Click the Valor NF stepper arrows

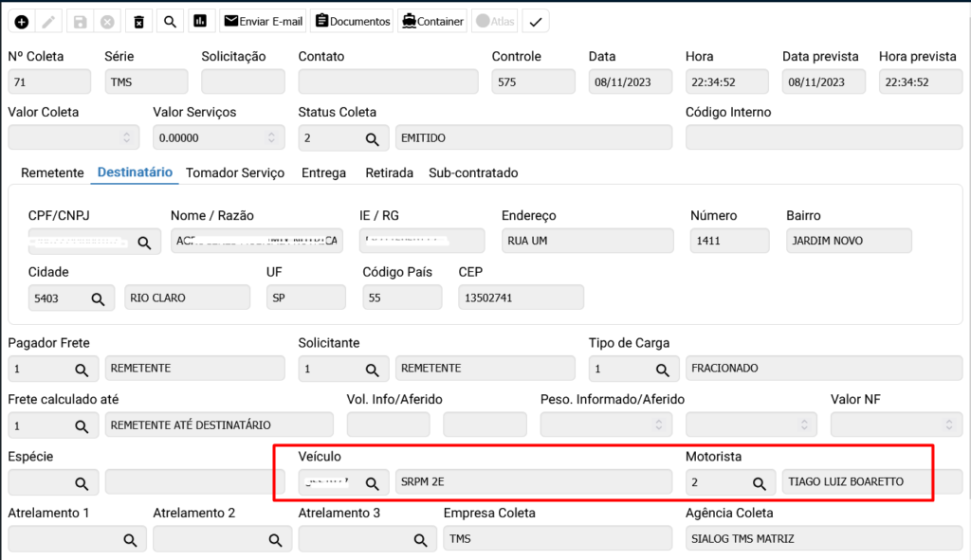point(949,425)
